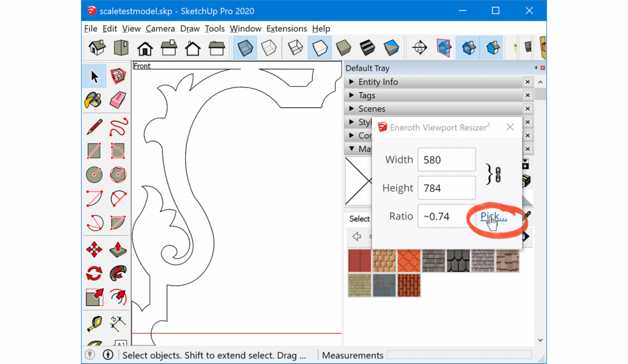Select the Rotate tool
This screenshot has width=628, height=364.
[x=94, y=273]
